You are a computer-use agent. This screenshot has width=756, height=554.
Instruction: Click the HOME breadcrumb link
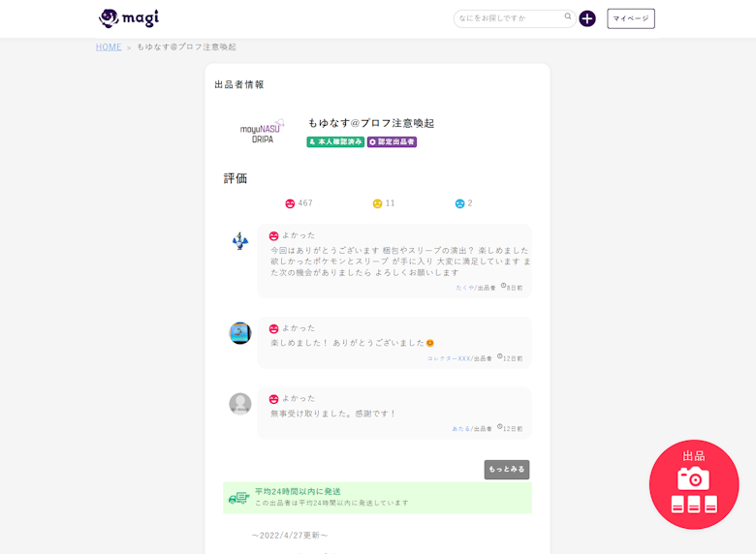(x=109, y=46)
